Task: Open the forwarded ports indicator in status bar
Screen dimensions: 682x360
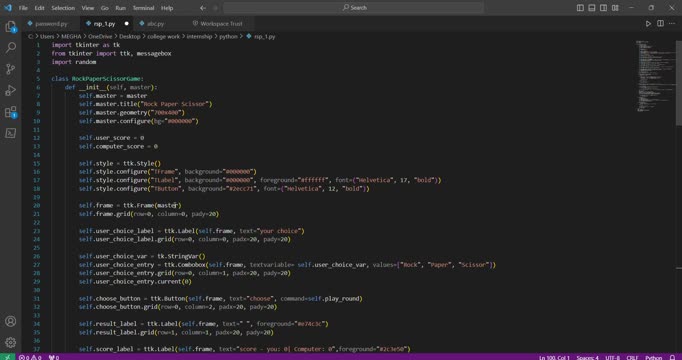Action: 54,357
